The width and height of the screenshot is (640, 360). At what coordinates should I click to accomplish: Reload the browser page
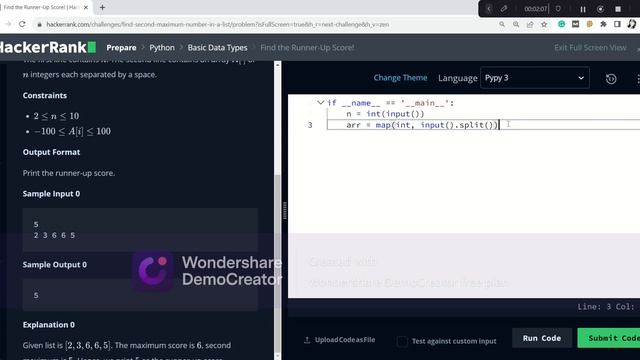tap(22, 24)
